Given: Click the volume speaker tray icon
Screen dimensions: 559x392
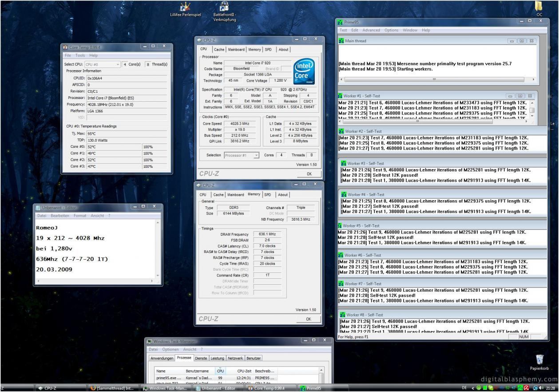Looking at the screenshot, I should point(542,388).
